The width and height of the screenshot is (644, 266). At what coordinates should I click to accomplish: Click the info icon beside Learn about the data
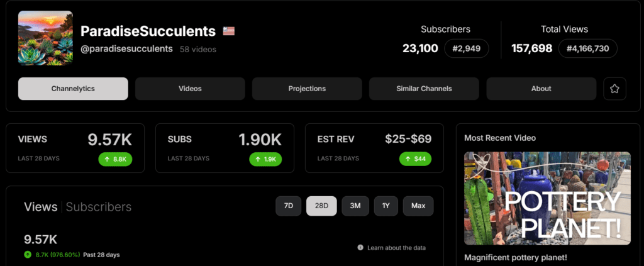click(x=360, y=248)
